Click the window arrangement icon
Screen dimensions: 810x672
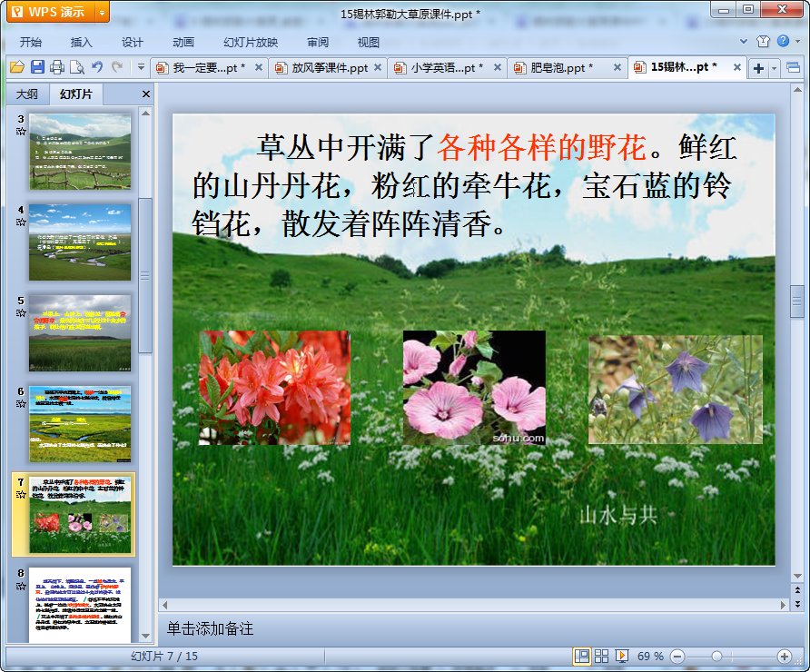pyautogui.click(x=793, y=68)
